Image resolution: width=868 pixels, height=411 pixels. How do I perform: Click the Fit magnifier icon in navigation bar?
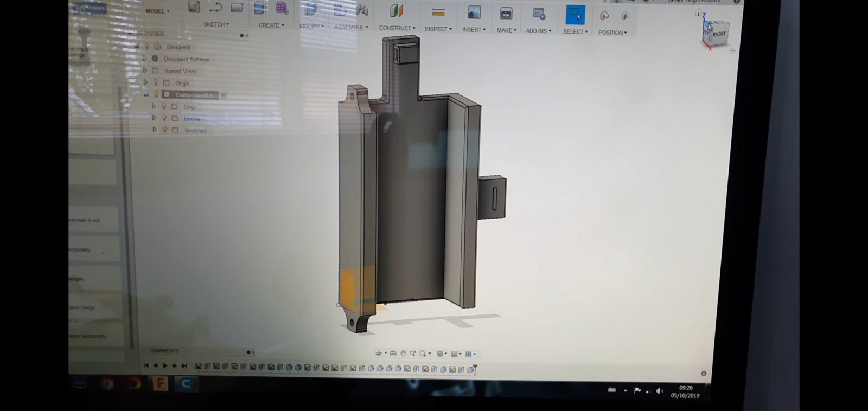tap(423, 354)
